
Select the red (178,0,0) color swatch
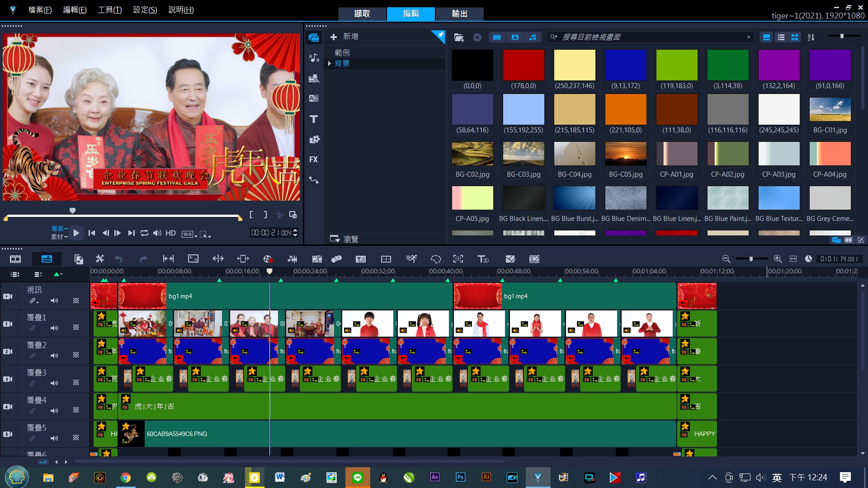coord(524,66)
